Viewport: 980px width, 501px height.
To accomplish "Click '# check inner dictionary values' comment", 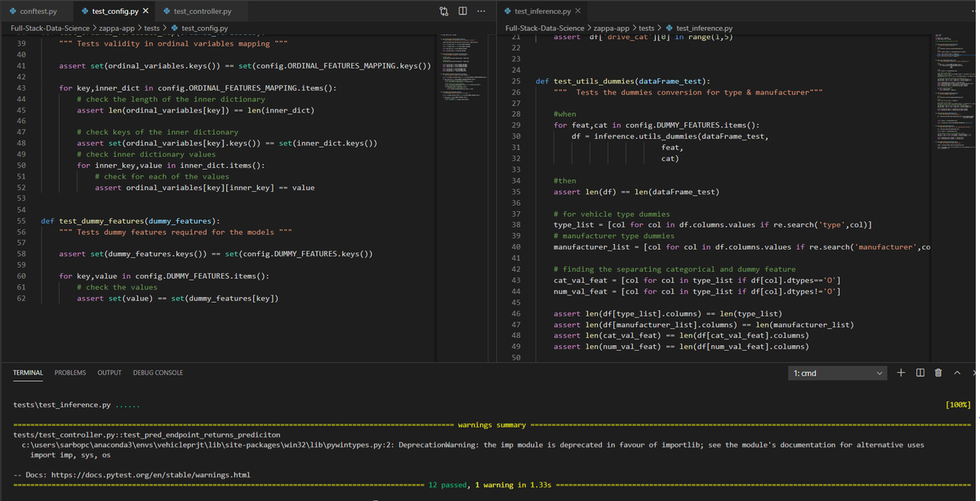I will pos(146,154).
